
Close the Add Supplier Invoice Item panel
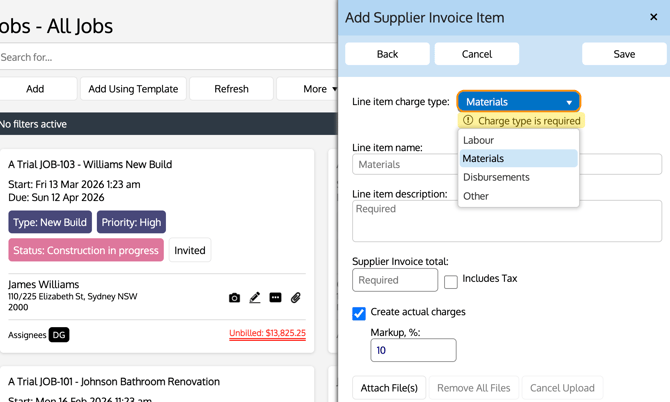[653, 17]
